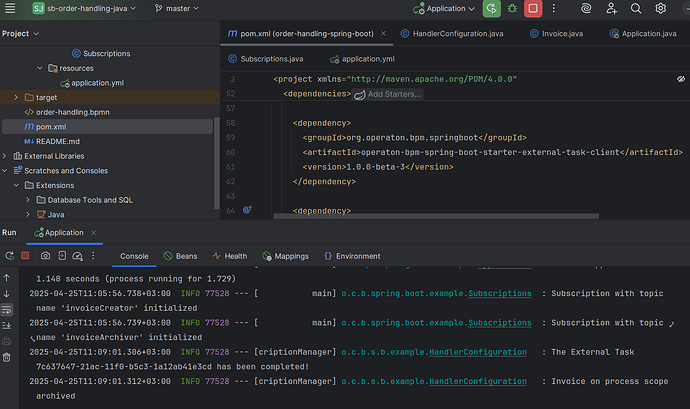Image resolution: width=690 pixels, height=409 pixels.
Task: Open the master branch dropdown
Action: [177, 8]
